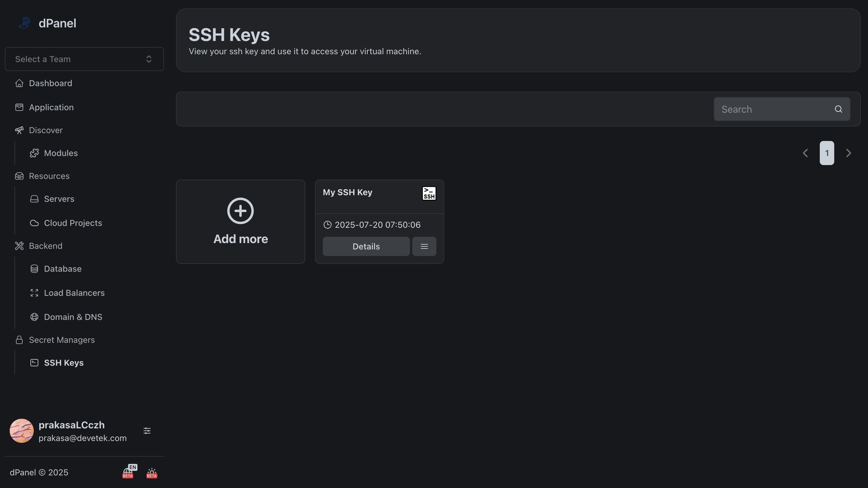Click the plus circle Add more icon
This screenshot has width=868, height=488.
click(x=240, y=211)
